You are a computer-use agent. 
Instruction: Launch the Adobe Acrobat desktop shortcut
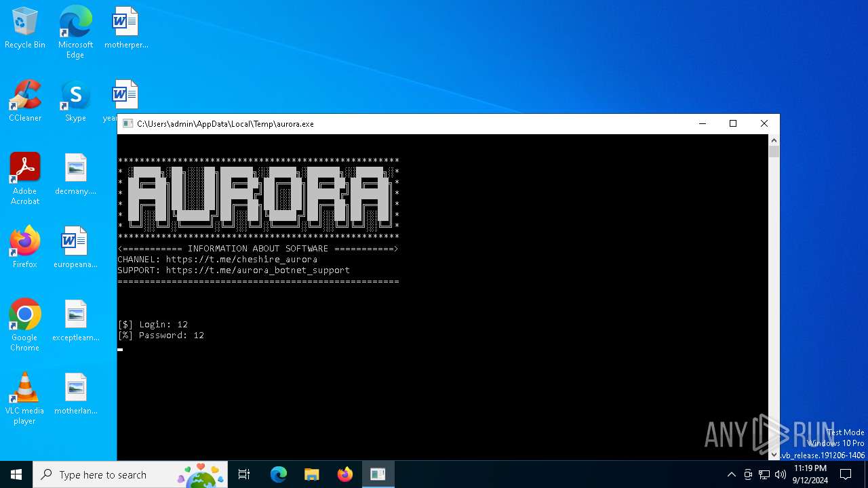[x=25, y=179]
